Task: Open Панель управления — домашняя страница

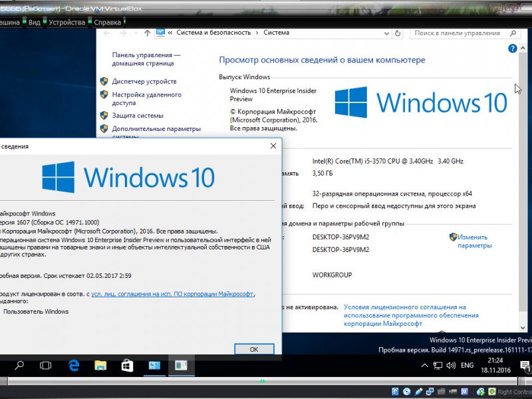Action: (146, 59)
